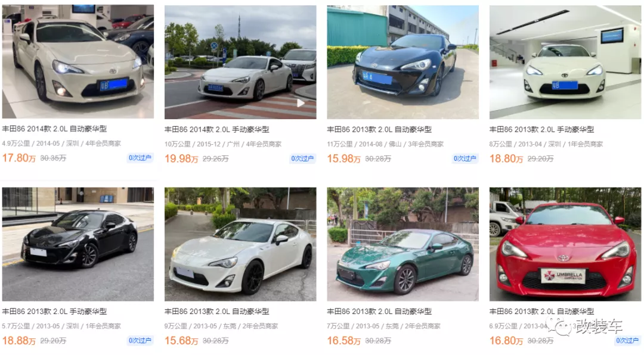Click title 丰田86 2014款 2.0L 手动豪华型
Image resolution: width=644 pixels, height=355 pixels.
217,129
